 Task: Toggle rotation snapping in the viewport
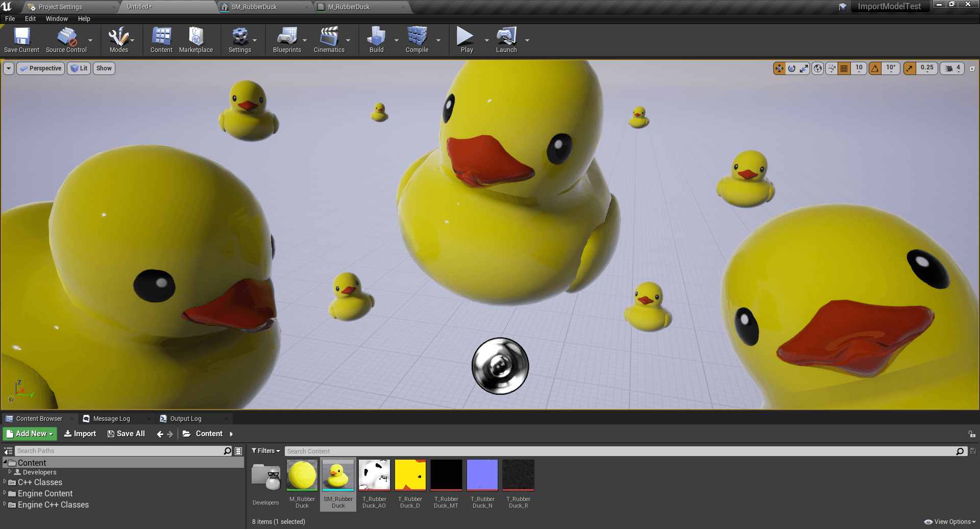875,68
